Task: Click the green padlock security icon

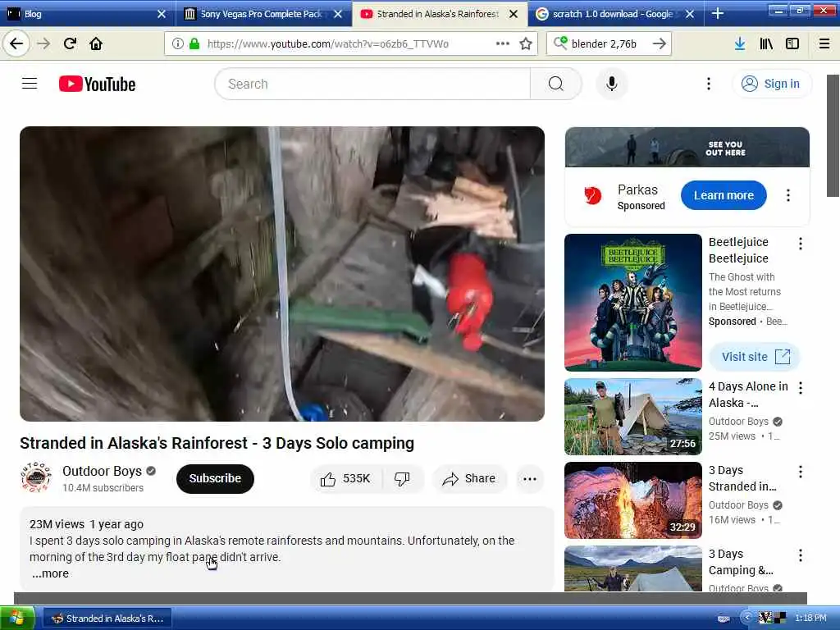Action: (x=194, y=43)
